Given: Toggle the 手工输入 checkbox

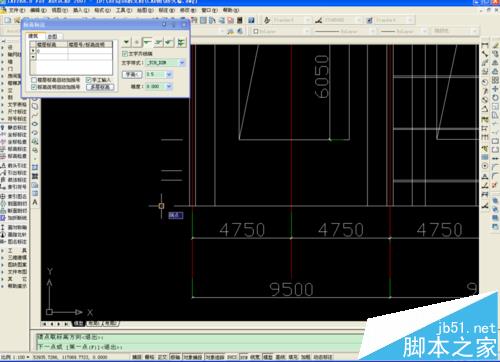Looking at the screenshot, I should [89, 80].
